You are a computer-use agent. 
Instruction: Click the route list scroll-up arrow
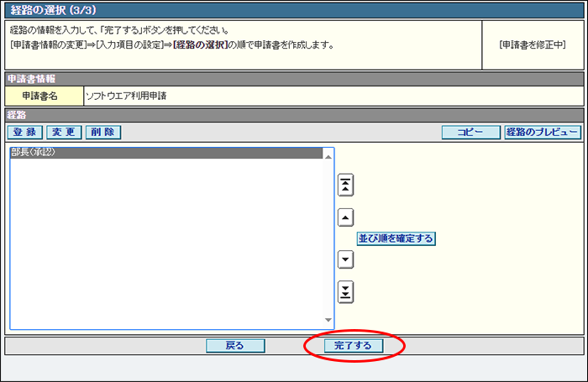328,157
